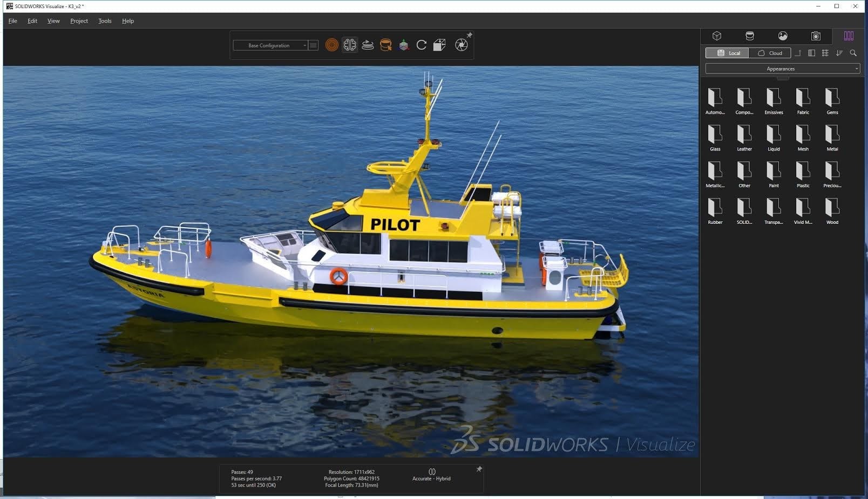Open the Project menu

[79, 21]
